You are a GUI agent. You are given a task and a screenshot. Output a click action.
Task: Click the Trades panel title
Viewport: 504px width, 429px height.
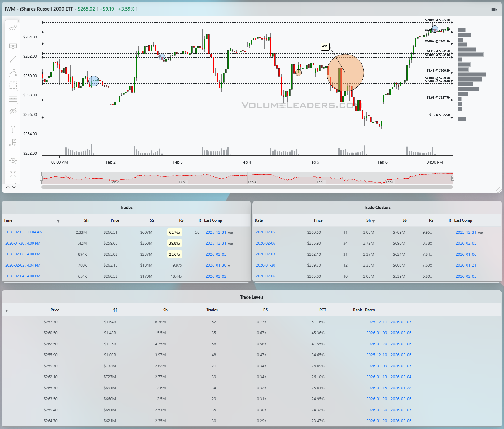tap(126, 208)
